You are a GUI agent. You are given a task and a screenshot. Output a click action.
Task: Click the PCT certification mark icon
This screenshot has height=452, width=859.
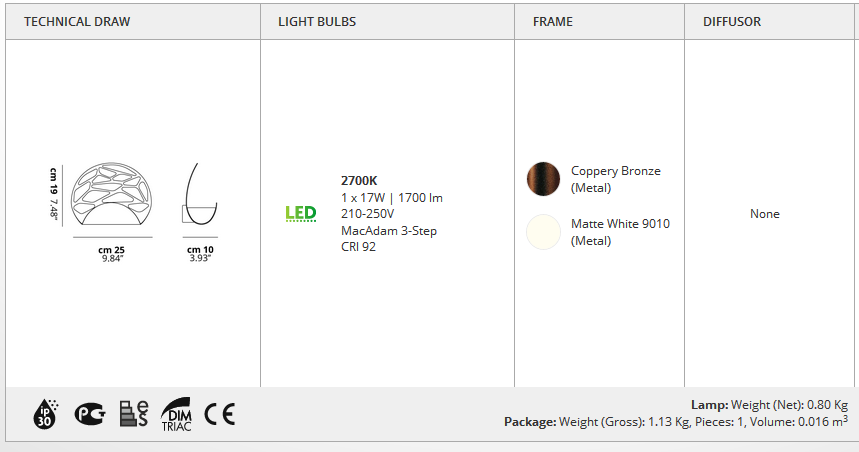[90, 414]
